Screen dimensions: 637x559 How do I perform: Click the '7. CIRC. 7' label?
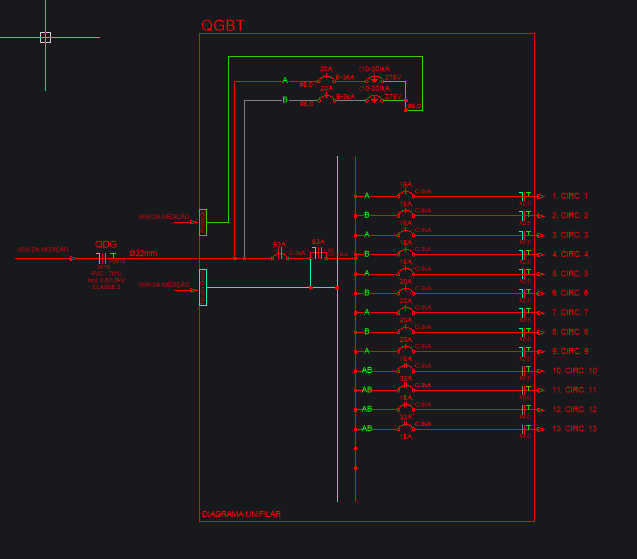point(570,313)
